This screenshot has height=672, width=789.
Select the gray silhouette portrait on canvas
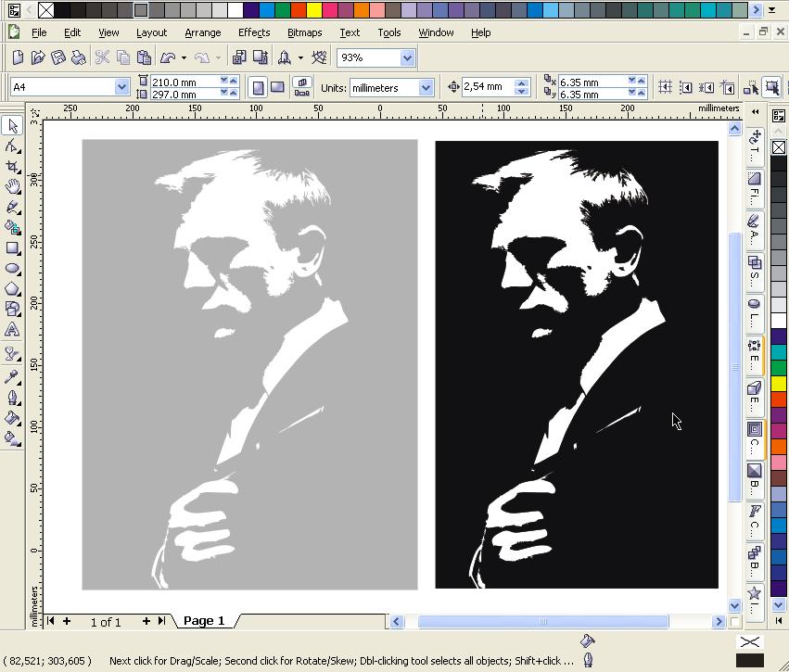pyautogui.click(x=249, y=364)
